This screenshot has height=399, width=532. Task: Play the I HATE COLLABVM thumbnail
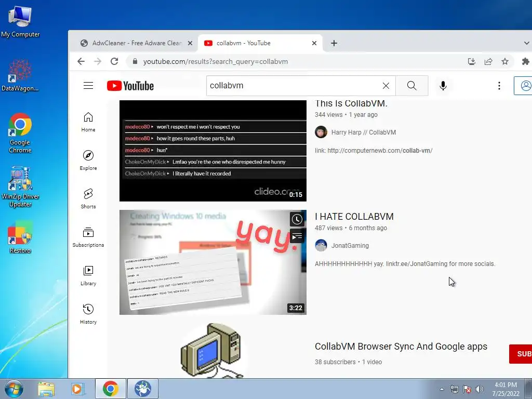(x=212, y=262)
